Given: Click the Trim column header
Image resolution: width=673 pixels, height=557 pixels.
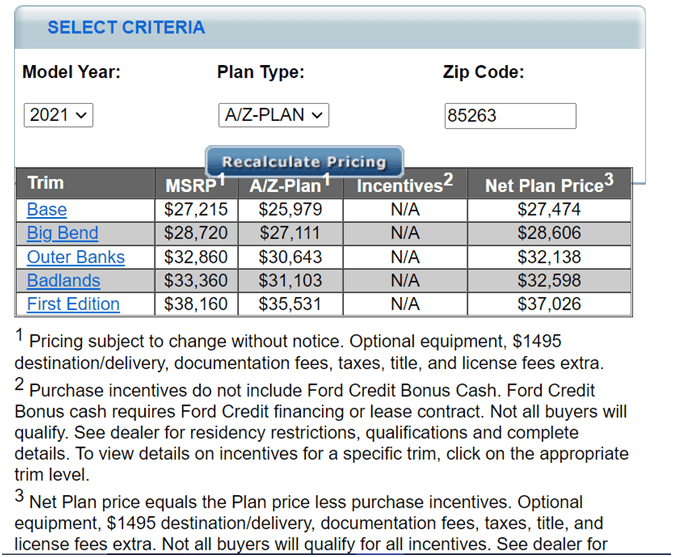Looking at the screenshot, I should coord(46,184).
